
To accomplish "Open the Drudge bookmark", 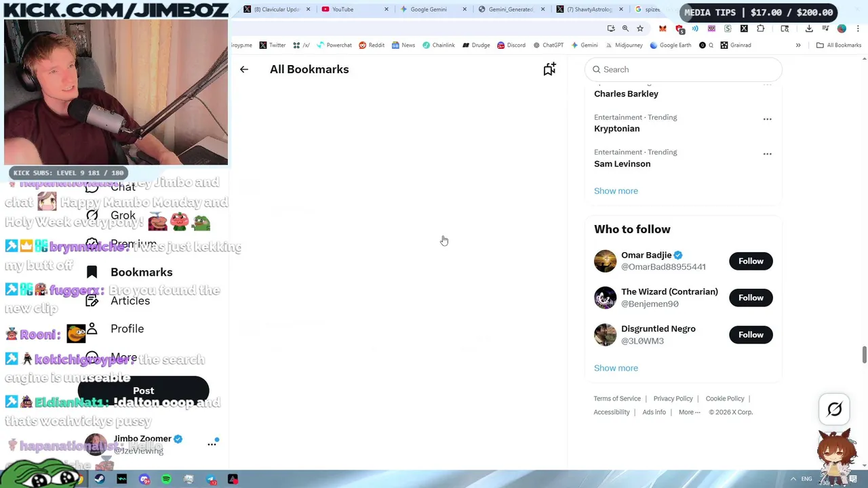I will pyautogui.click(x=476, y=45).
